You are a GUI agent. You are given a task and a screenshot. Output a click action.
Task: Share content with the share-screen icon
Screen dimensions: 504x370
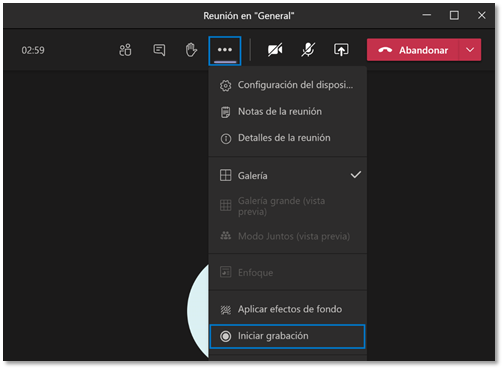coord(341,50)
